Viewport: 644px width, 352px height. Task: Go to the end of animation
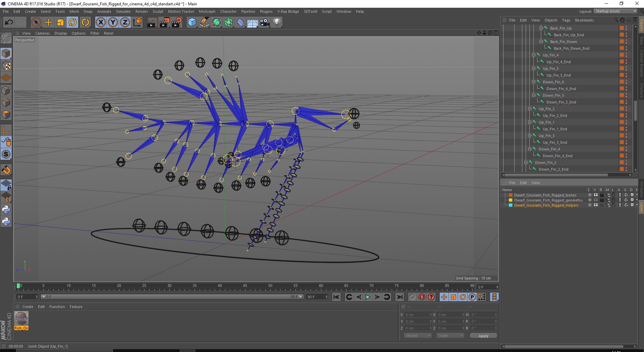tap(399, 297)
